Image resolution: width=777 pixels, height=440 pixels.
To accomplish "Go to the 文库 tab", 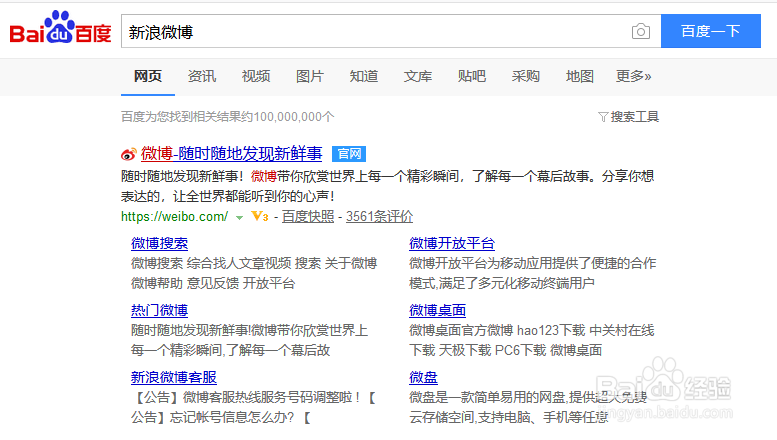I will tap(418, 76).
